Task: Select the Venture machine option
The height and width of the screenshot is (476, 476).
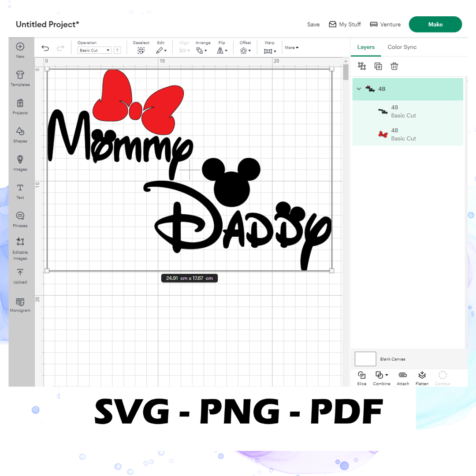Action: [x=385, y=24]
